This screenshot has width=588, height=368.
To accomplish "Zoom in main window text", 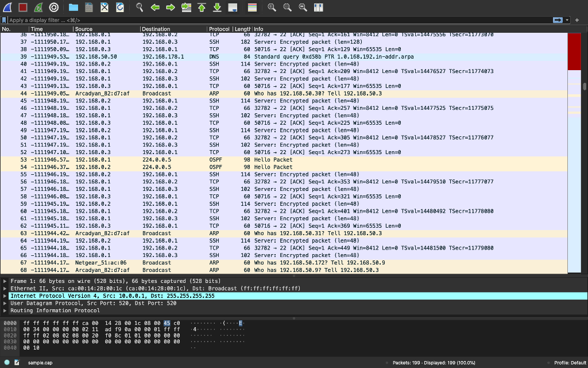I will (x=272, y=7).
